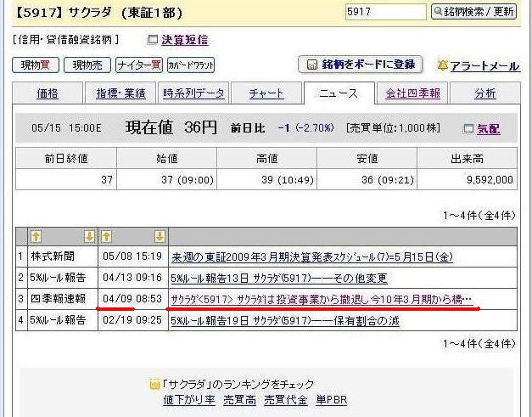This screenshot has width=532, height=417.
Task: Click the 決算短信 window icon
Action: (x=153, y=40)
